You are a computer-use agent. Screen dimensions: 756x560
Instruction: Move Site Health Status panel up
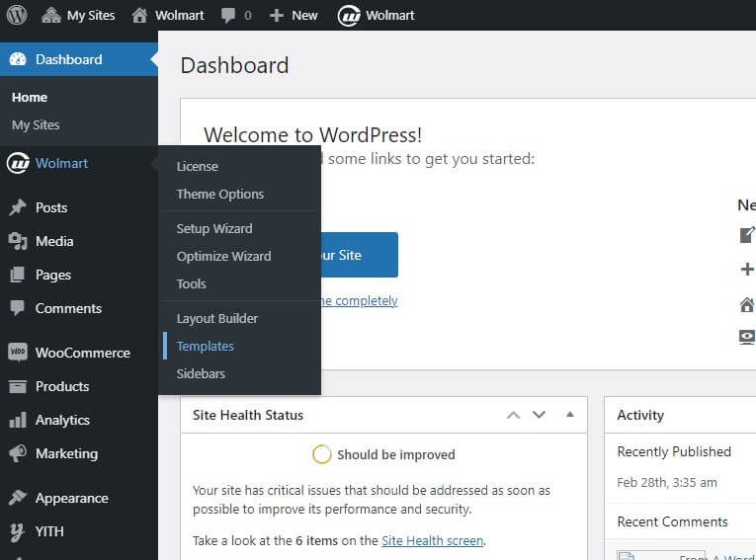pyautogui.click(x=513, y=415)
